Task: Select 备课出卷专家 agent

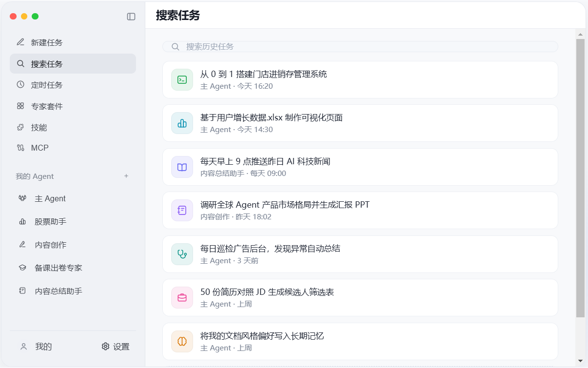Action: [x=73, y=268]
